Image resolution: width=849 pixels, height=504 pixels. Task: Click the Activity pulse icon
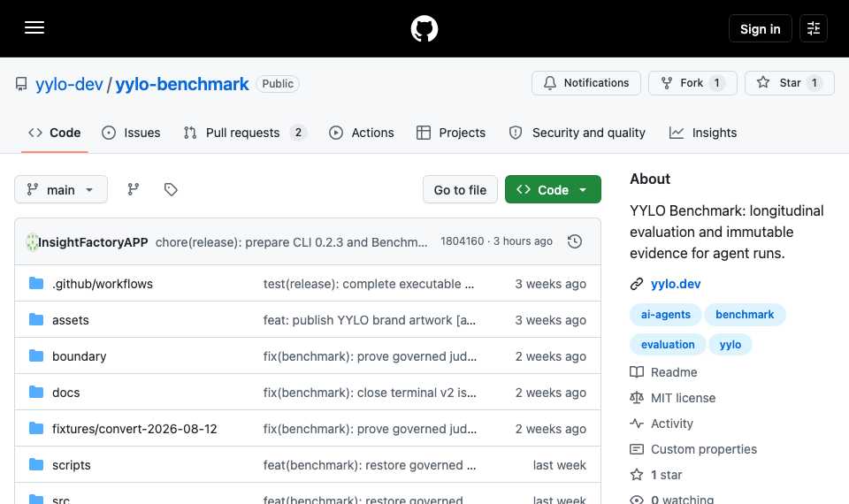(x=637, y=424)
